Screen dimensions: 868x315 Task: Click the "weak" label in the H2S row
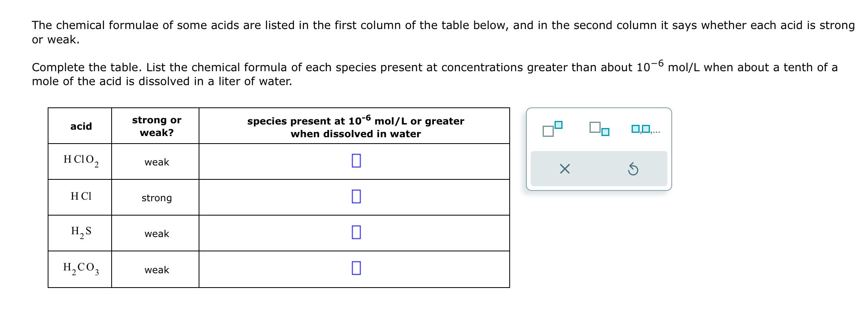click(x=157, y=233)
